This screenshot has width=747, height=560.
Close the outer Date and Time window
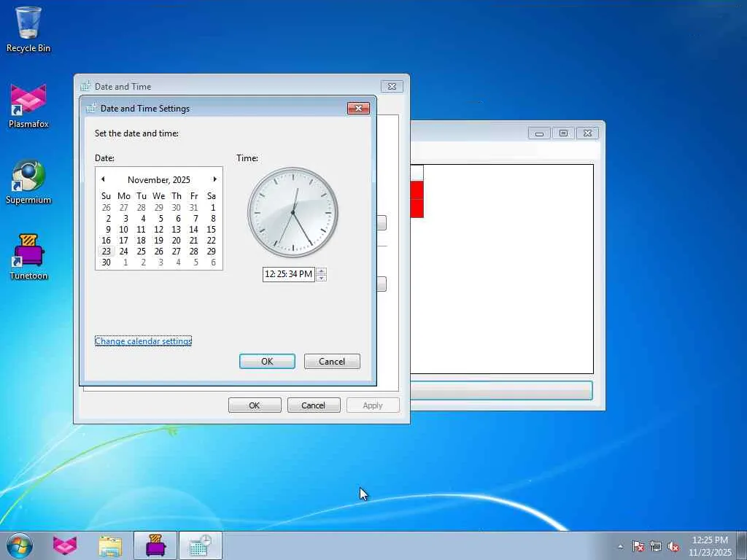(392, 86)
